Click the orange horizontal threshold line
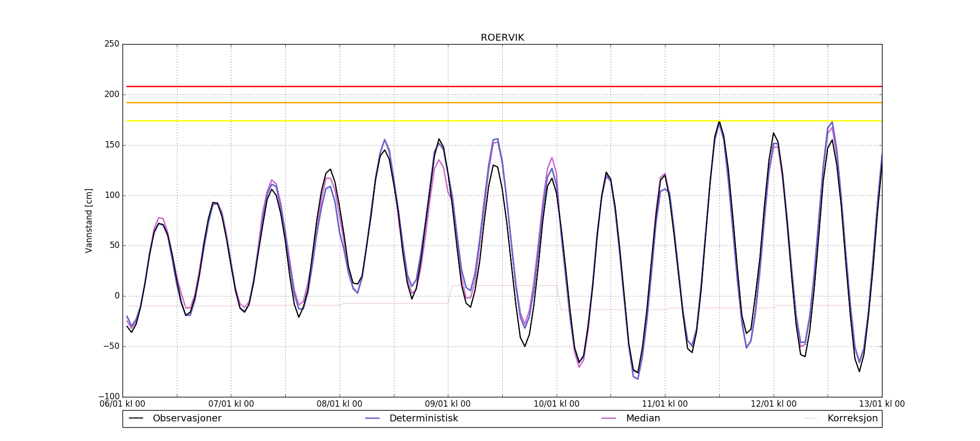 (490, 103)
